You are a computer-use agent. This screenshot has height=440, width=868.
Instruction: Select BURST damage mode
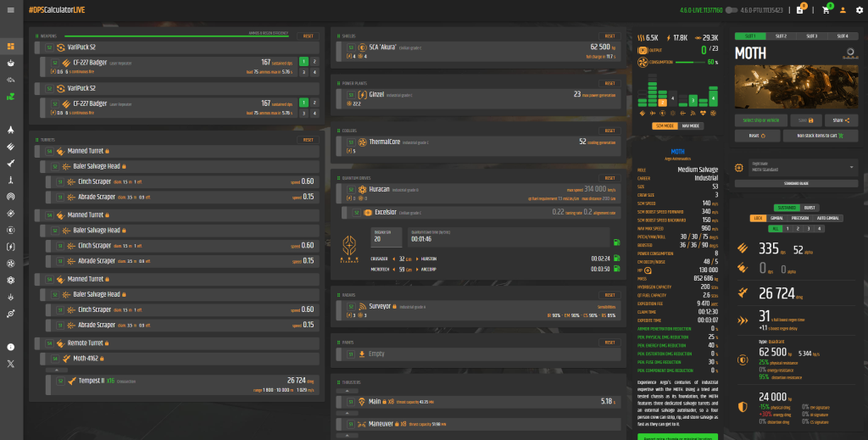(810, 206)
